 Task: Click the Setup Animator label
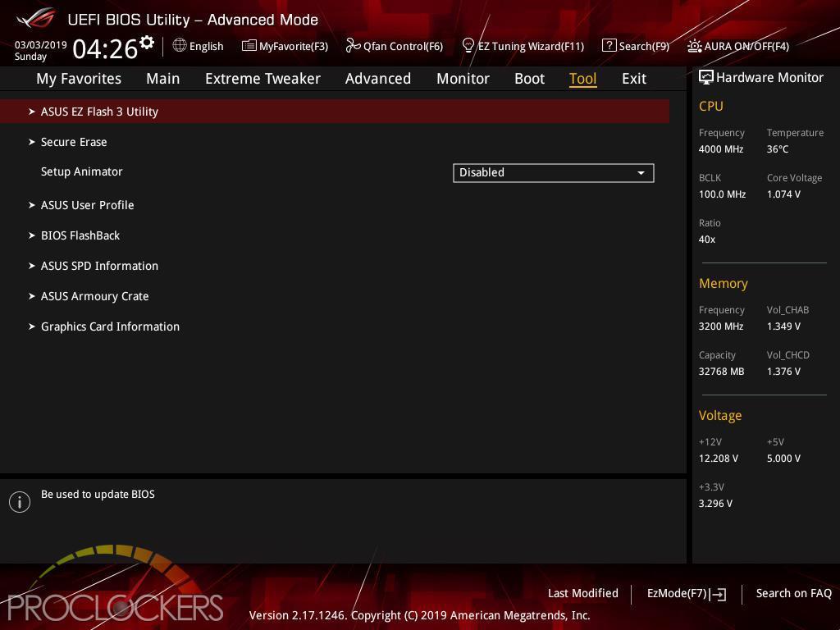(x=82, y=171)
